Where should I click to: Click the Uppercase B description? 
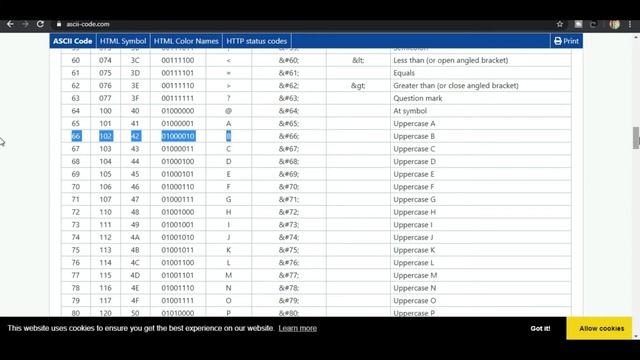pyautogui.click(x=414, y=136)
